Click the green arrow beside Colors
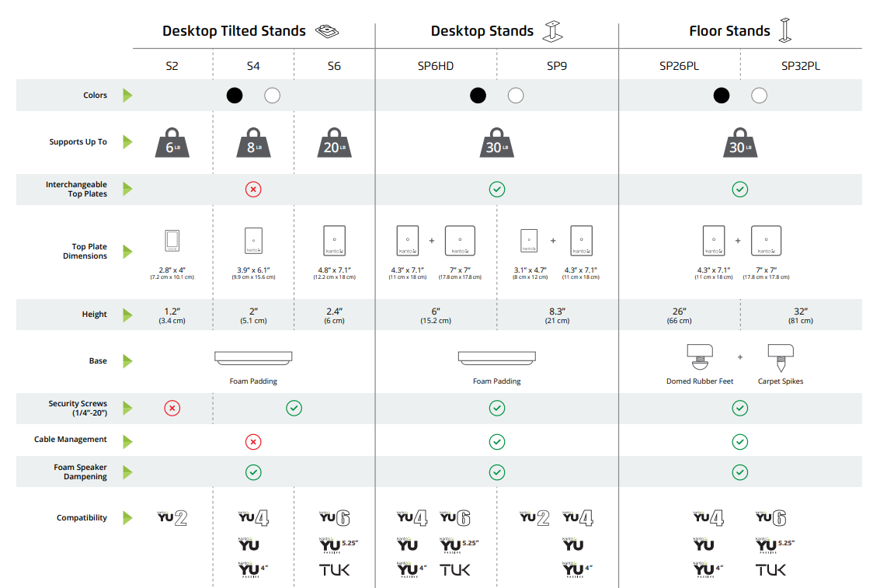This screenshot has width=873, height=588. 127,96
